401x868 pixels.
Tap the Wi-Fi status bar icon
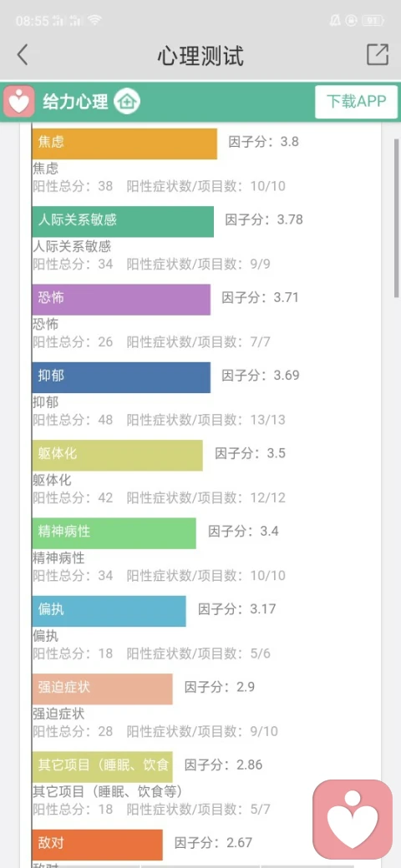coord(94,21)
